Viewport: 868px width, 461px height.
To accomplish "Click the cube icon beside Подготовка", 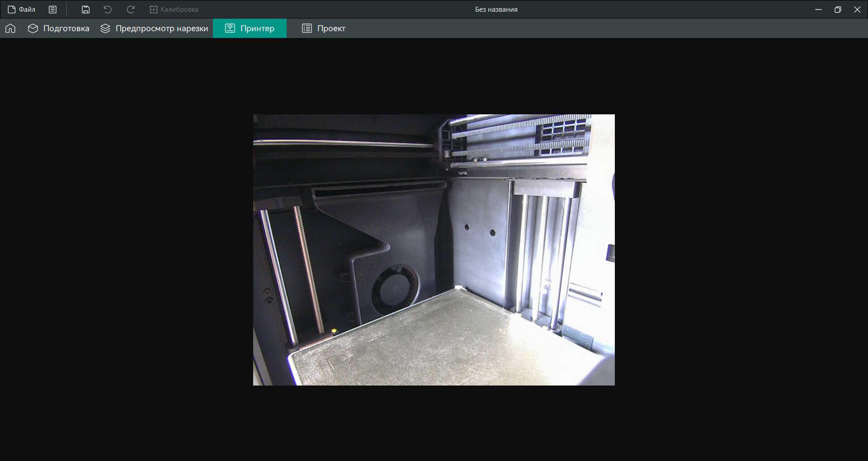I will point(33,28).
